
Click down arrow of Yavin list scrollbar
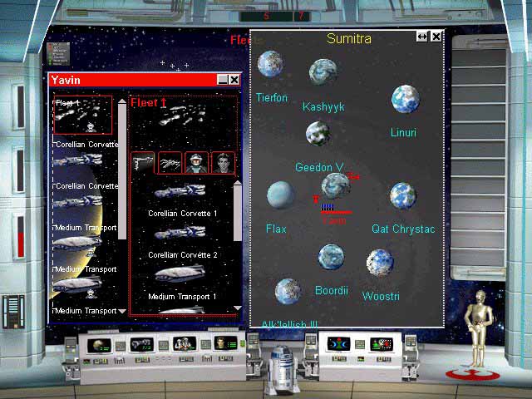(x=122, y=311)
